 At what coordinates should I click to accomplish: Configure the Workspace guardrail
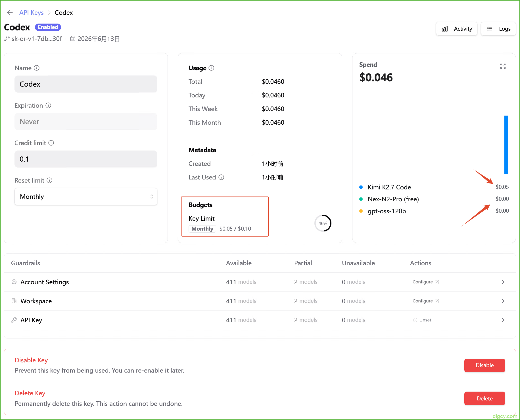[x=426, y=301]
